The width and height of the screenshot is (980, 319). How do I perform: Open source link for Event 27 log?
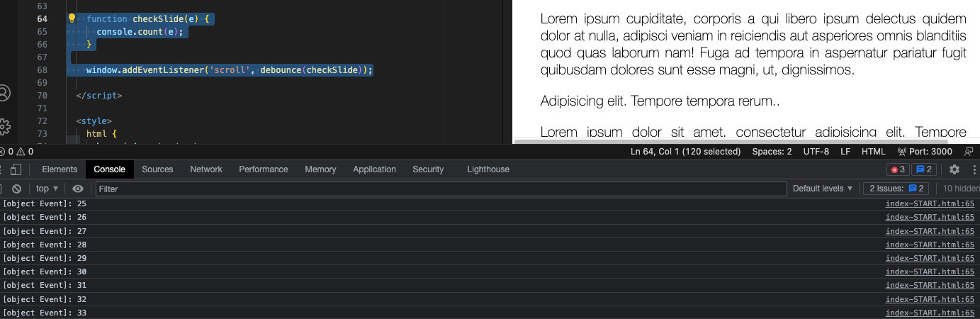coord(930,231)
